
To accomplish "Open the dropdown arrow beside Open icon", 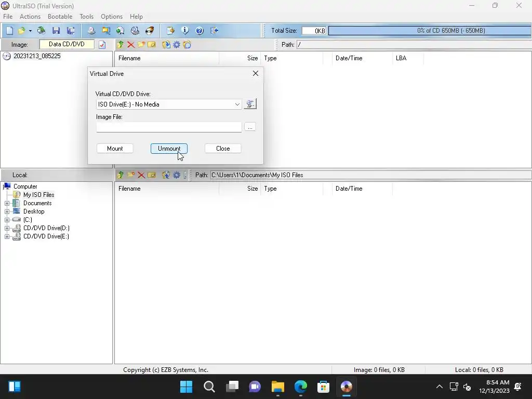I will point(30,31).
